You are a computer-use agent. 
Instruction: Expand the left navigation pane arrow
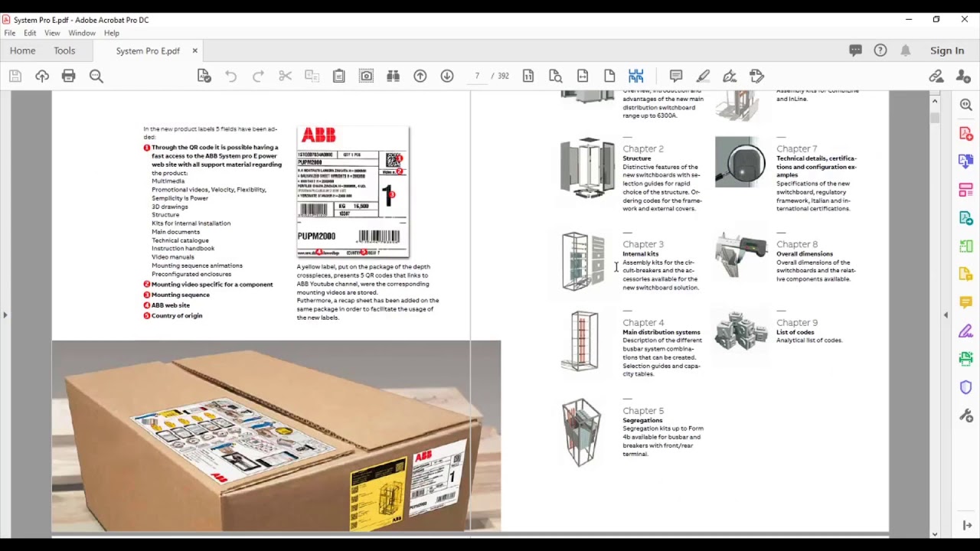[5, 315]
